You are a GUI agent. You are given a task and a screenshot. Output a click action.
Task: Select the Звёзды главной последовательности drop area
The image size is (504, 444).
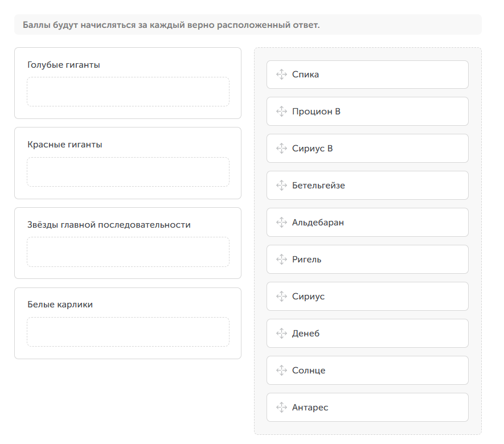click(x=128, y=252)
